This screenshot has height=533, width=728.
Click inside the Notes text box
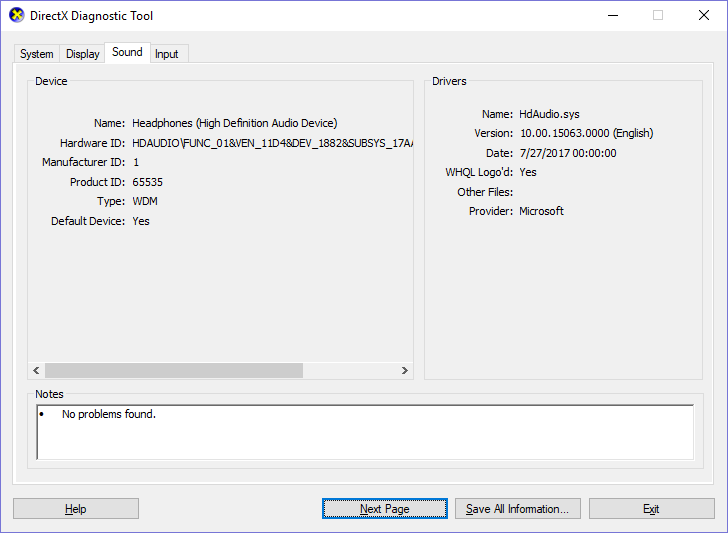tap(365, 432)
